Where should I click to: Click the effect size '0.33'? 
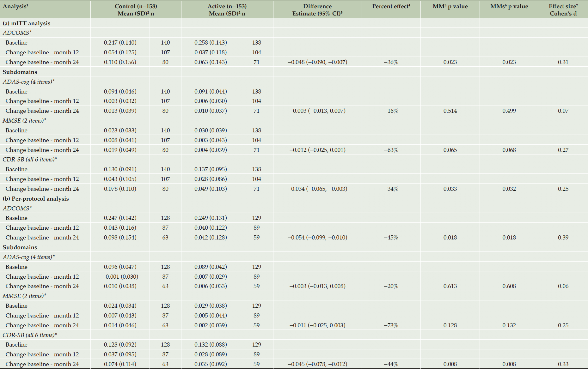pyautogui.click(x=563, y=364)
